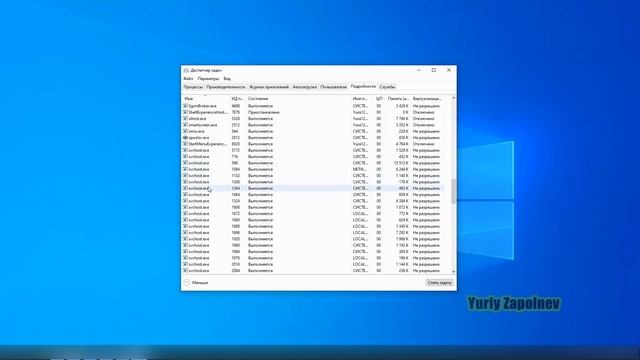Image resolution: width=640 pixels, height=360 pixels.
Task: Sort by the Виртуализация column header
Action: (x=427, y=99)
